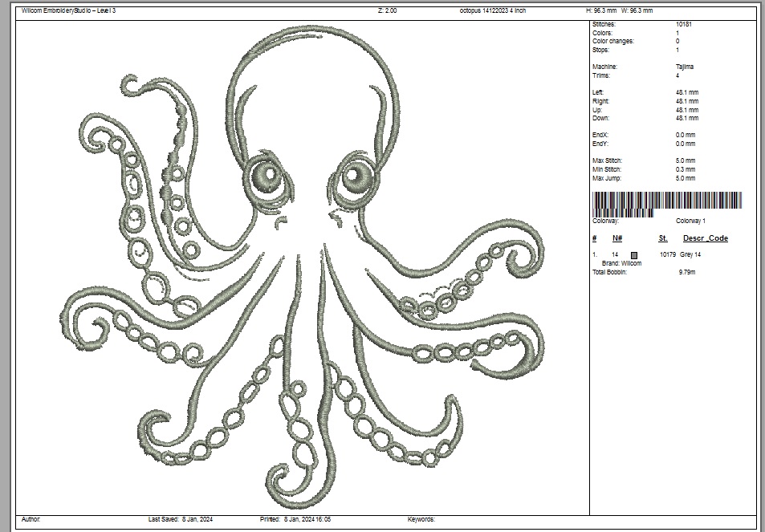Click the 'Z: 2.00' zoom text in header
The image size is (765, 532).
(x=386, y=10)
